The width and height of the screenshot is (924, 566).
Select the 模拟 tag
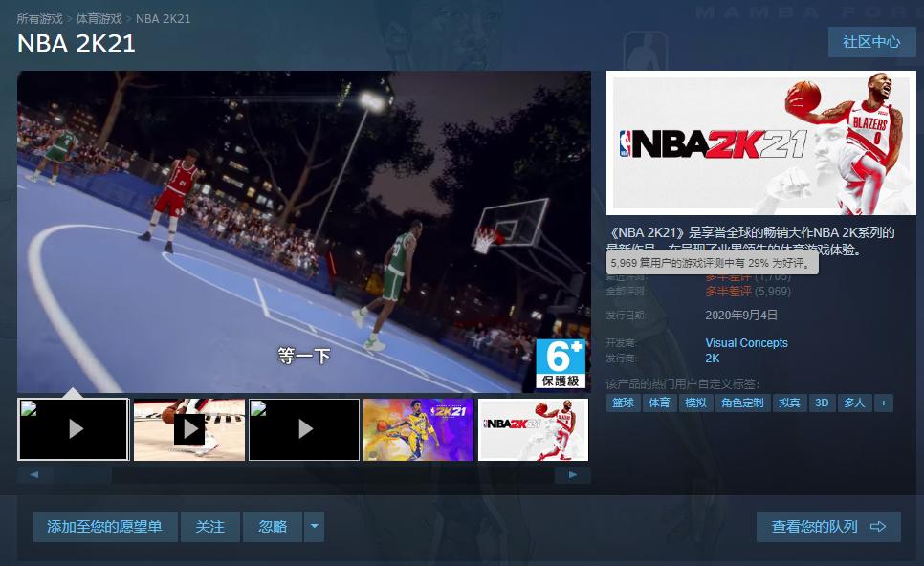696,403
